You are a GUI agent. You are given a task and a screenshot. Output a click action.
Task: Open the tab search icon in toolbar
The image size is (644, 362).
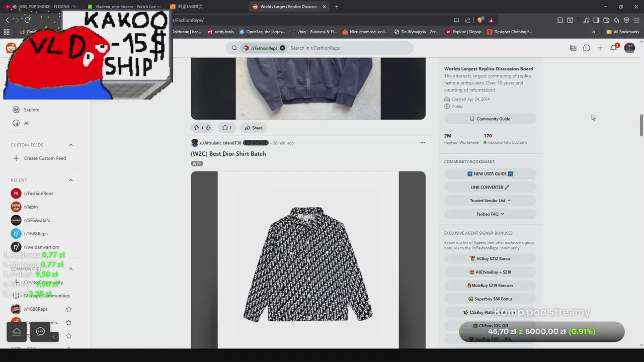(x=570, y=20)
